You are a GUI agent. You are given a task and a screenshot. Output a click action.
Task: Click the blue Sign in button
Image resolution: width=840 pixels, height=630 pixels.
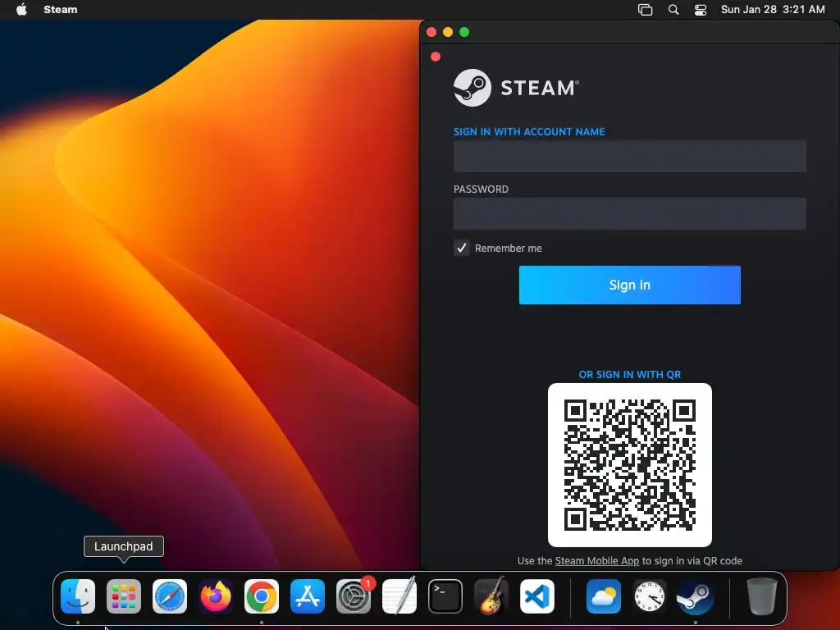629,285
